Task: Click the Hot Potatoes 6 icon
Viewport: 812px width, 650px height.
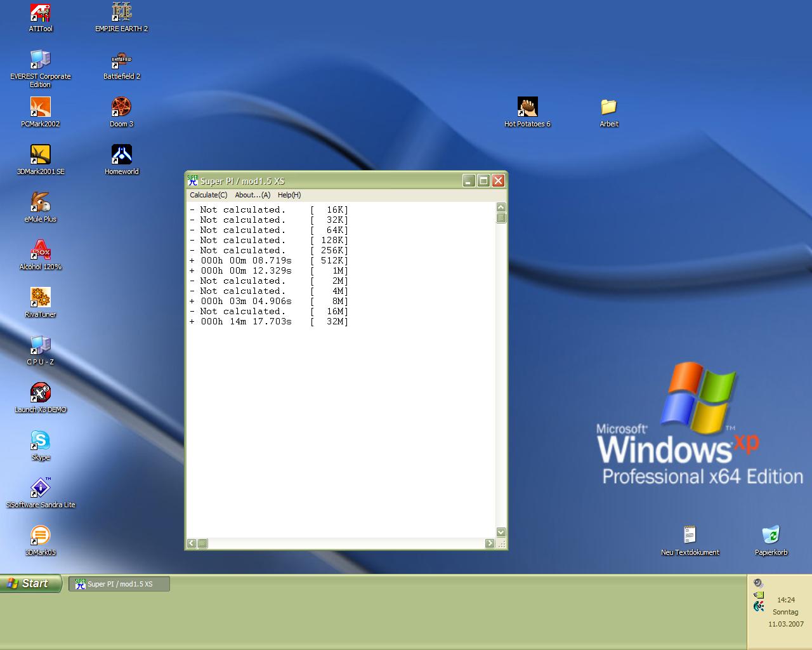Action: pos(527,107)
